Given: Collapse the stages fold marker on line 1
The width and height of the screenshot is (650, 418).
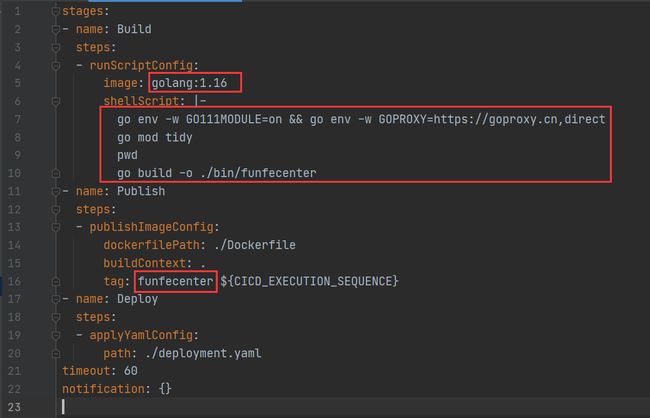Looking at the screenshot, I should (x=56, y=12).
